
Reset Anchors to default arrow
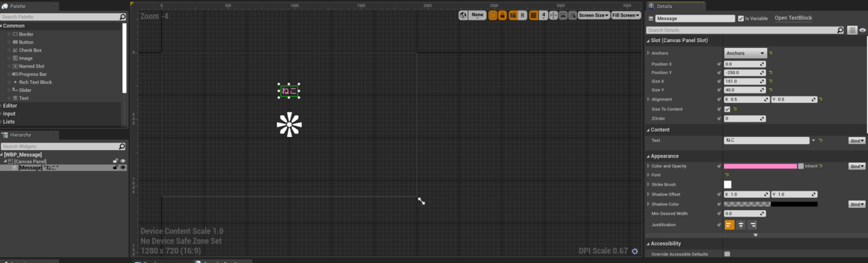[x=771, y=53]
